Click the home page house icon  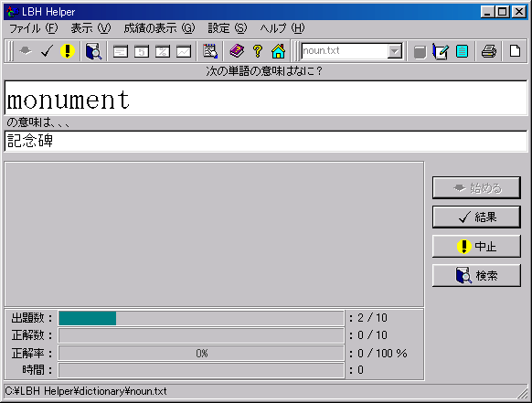tap(278, 51)
